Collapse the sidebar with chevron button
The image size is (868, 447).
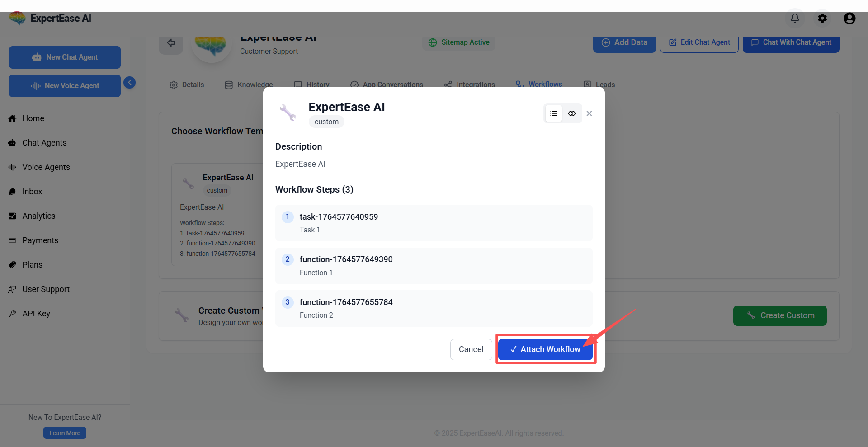[130, 82]
